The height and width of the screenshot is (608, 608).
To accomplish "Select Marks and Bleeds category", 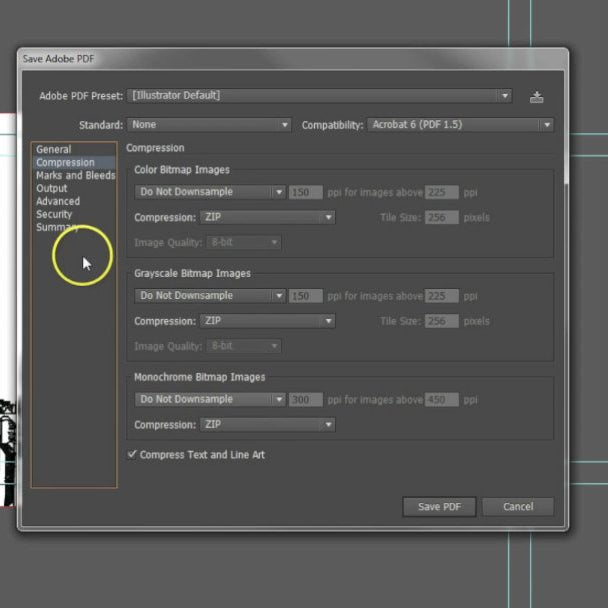I will click(75, 176).
